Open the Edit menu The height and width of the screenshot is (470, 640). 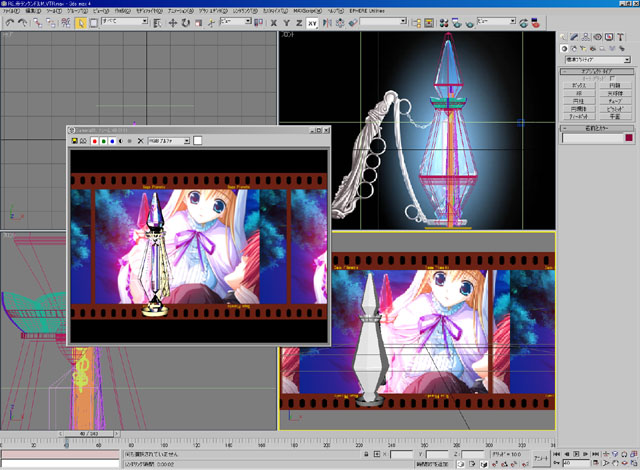point(33,11)
